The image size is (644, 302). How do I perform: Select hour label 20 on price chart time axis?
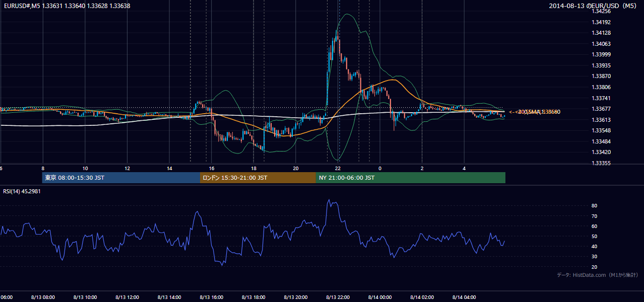[x=296, y=168]
